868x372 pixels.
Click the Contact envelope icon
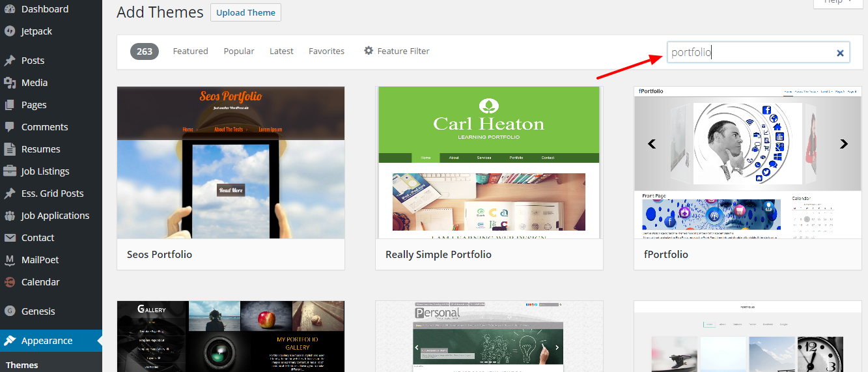10,238
